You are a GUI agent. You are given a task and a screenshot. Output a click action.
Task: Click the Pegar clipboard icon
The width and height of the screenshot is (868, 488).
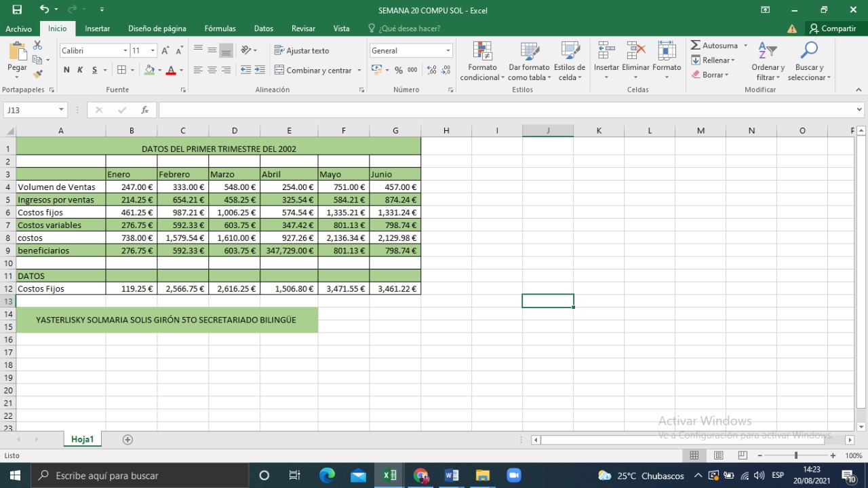pos(17,52)
